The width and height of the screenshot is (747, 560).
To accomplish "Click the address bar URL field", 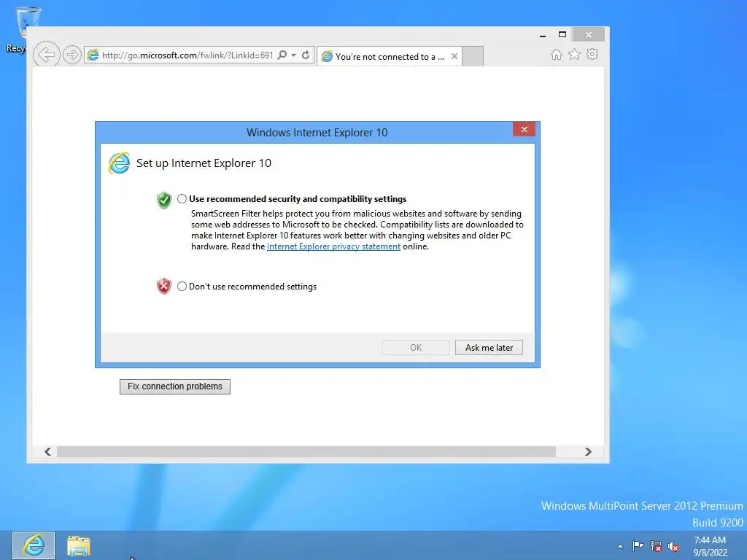I will pos(187,55).
